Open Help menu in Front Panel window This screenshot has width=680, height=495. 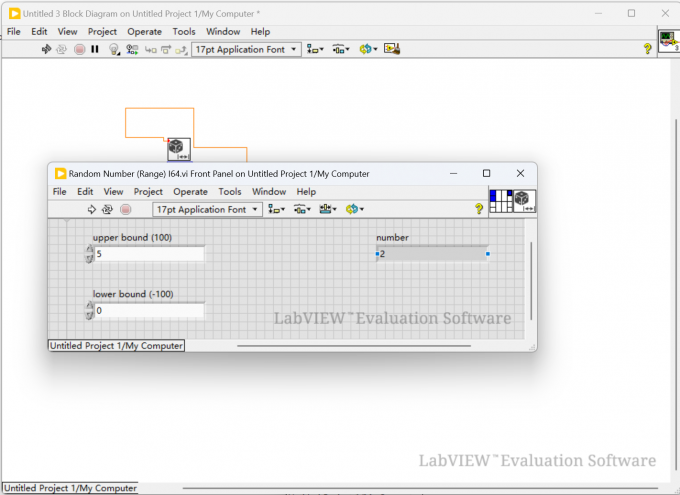[306, 192]
